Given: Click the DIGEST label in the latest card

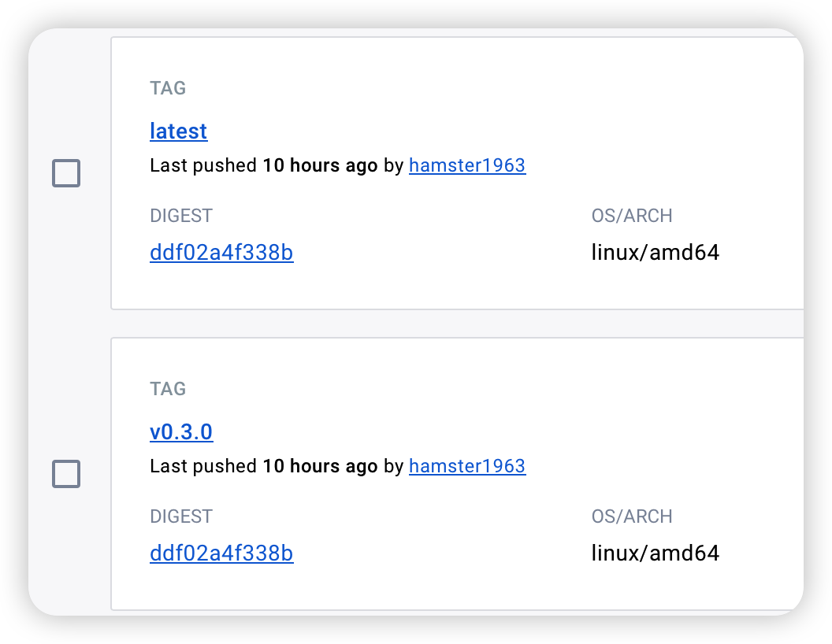Looking at the screenshot, I should click(181, 216).
